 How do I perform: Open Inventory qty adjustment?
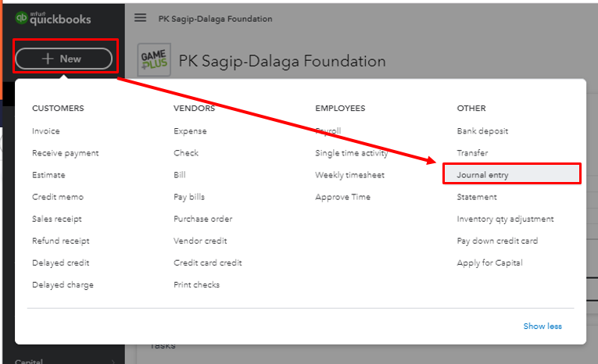[x=505, y=219]
